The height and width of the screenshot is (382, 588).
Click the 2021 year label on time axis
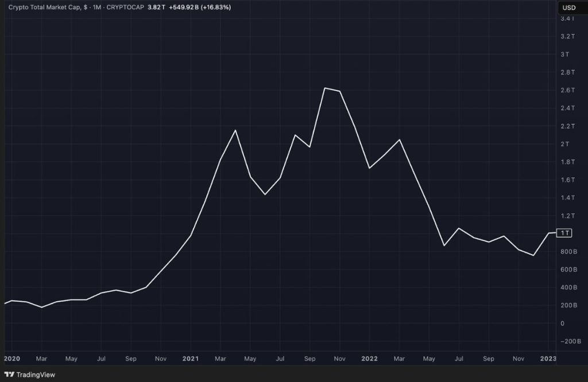point(191,358)
